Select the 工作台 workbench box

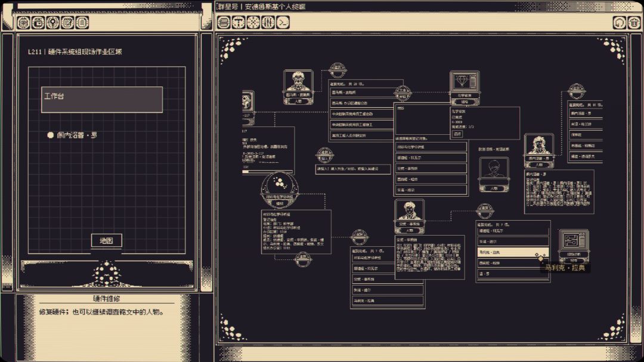[102, 100]
